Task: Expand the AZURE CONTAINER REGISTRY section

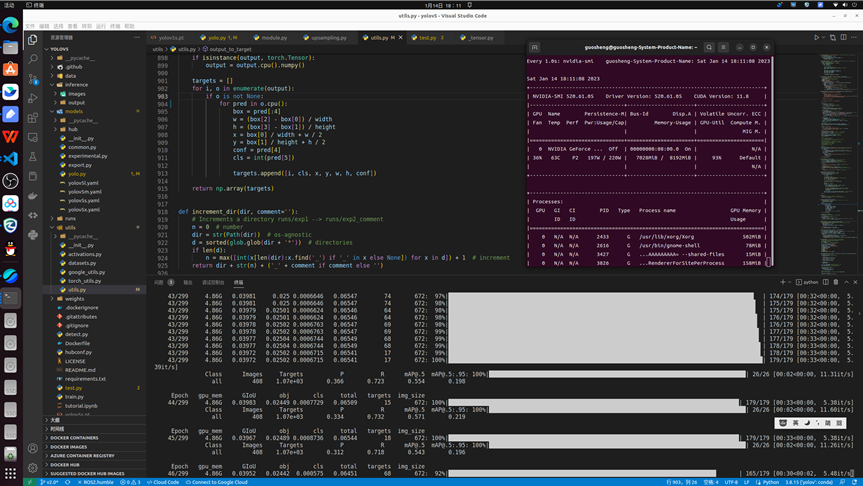Action: 82,456
